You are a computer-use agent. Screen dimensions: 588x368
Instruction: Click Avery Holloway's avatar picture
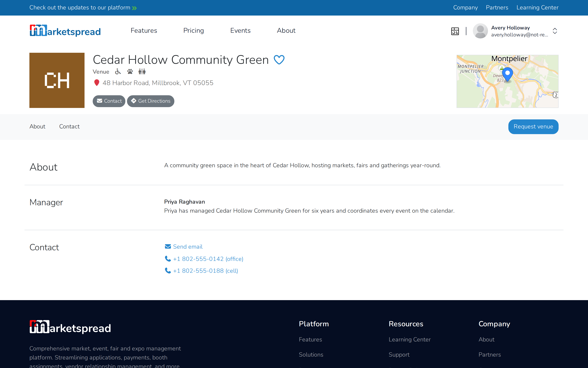[x=480, y=31]
